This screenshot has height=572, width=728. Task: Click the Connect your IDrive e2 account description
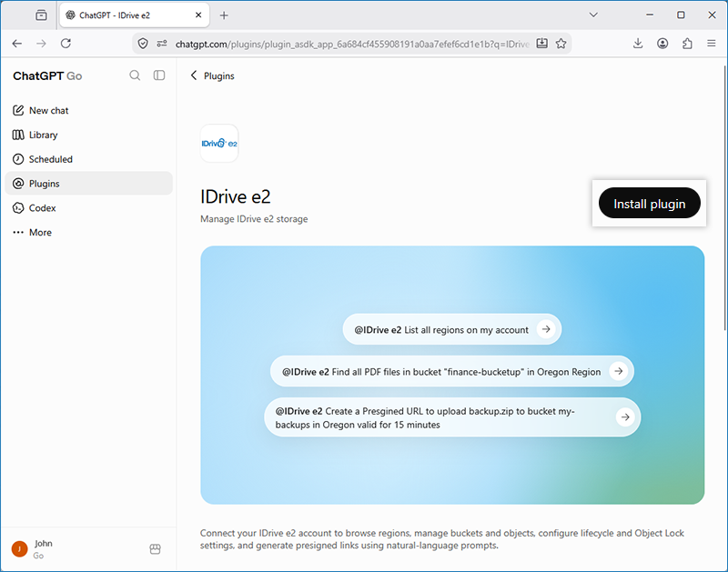442,539
